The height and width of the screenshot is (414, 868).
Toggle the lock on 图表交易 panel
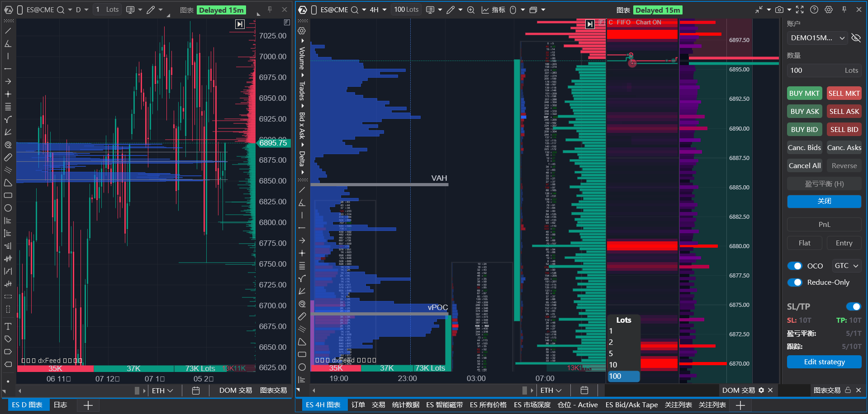(x=848, y=390)
